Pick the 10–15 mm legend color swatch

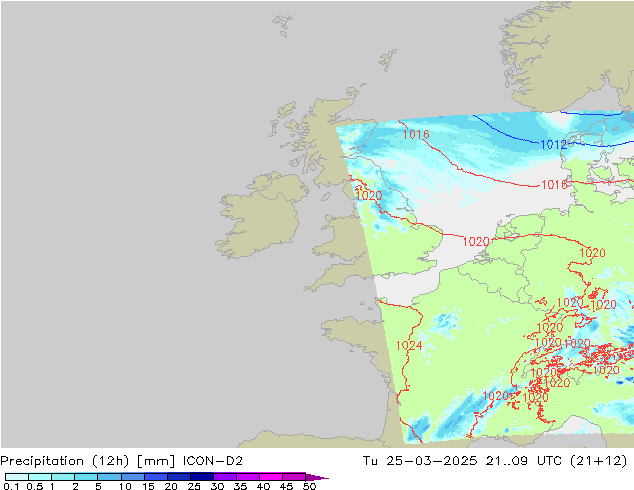tap(132, 477)
